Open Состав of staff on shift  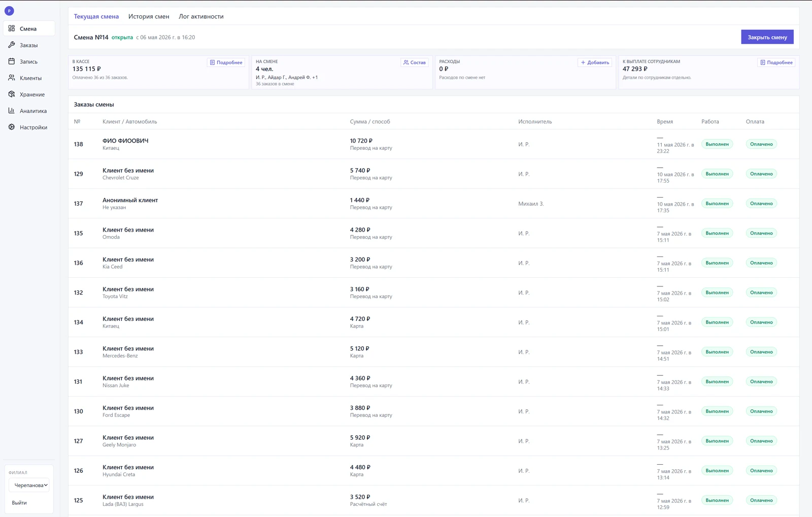(x=415, y=62)
